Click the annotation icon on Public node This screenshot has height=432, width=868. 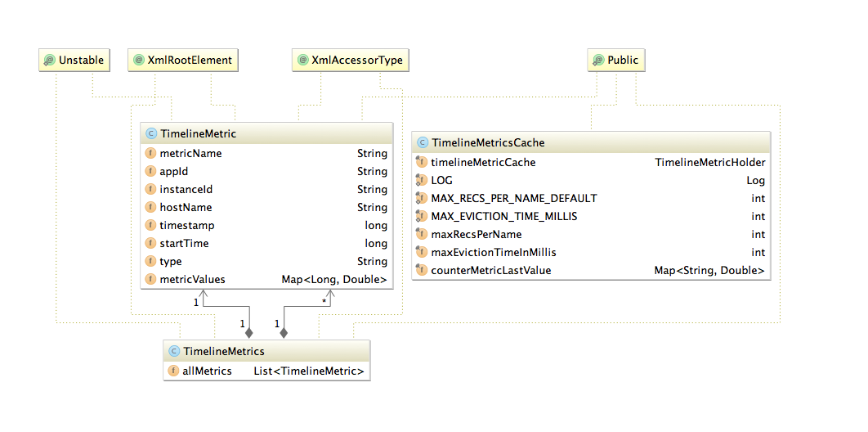click(x=597, y=60)
